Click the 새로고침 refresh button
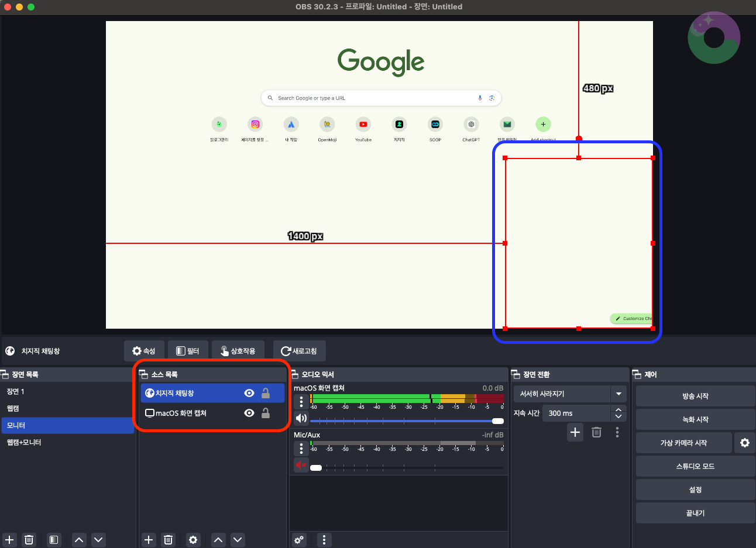756x548 pixels. click(300, 351)
